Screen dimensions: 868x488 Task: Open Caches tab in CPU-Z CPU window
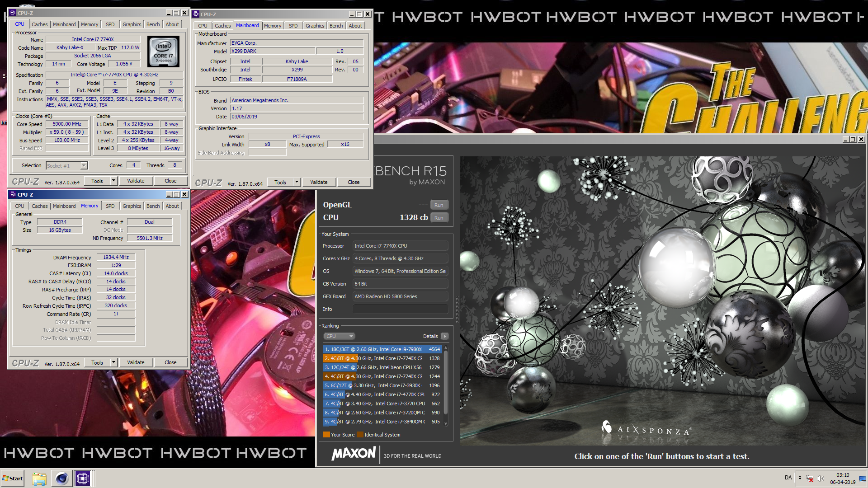pos(40,24)
